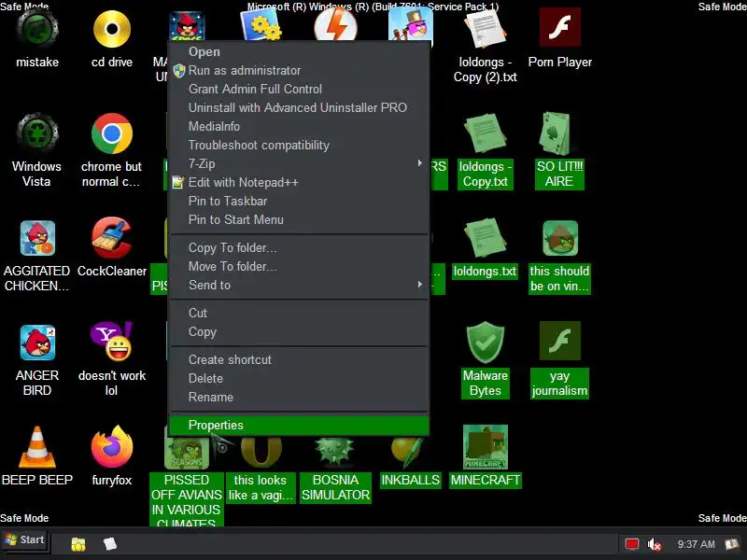The image size is (747, 560).
Task: Select the 'loldongs - Copy.txt' file icon
Action: pos(485,133)
